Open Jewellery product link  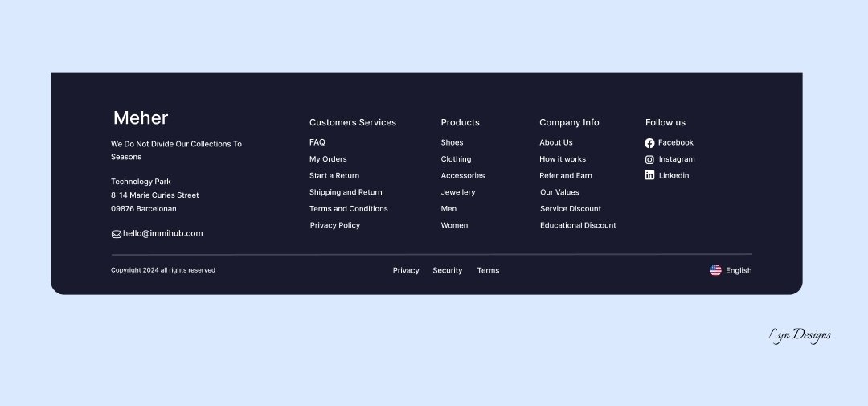point(458,192)
